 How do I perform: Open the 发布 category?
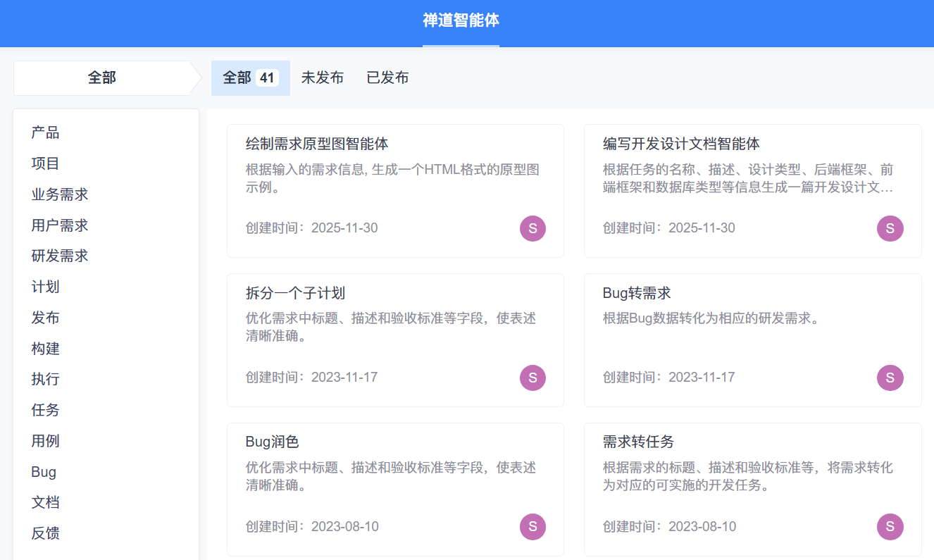coord(45,318)
